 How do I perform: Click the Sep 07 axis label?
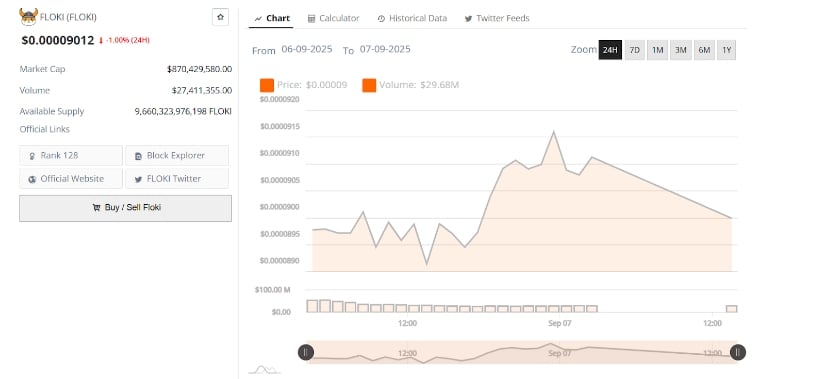coord(559,323)
